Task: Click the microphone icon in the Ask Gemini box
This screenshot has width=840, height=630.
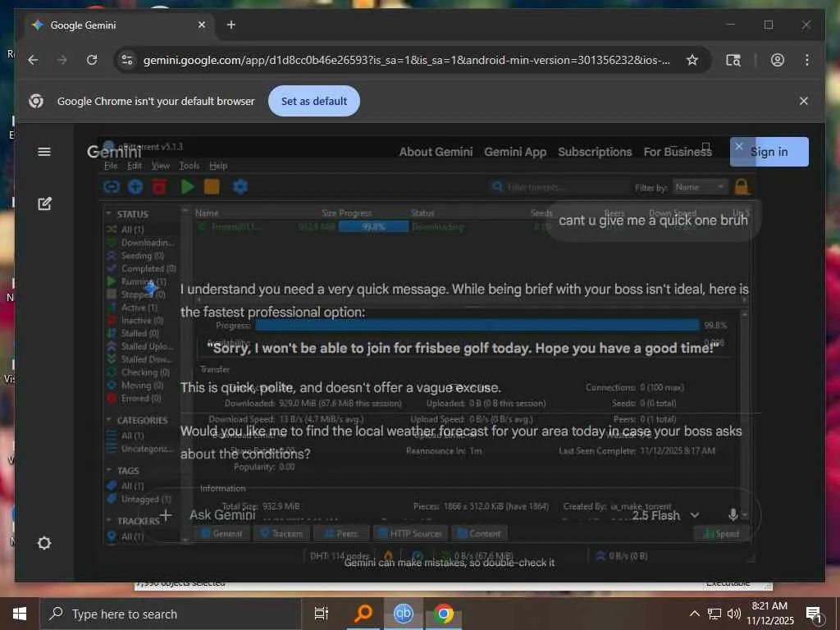Action: pos(733,515)
